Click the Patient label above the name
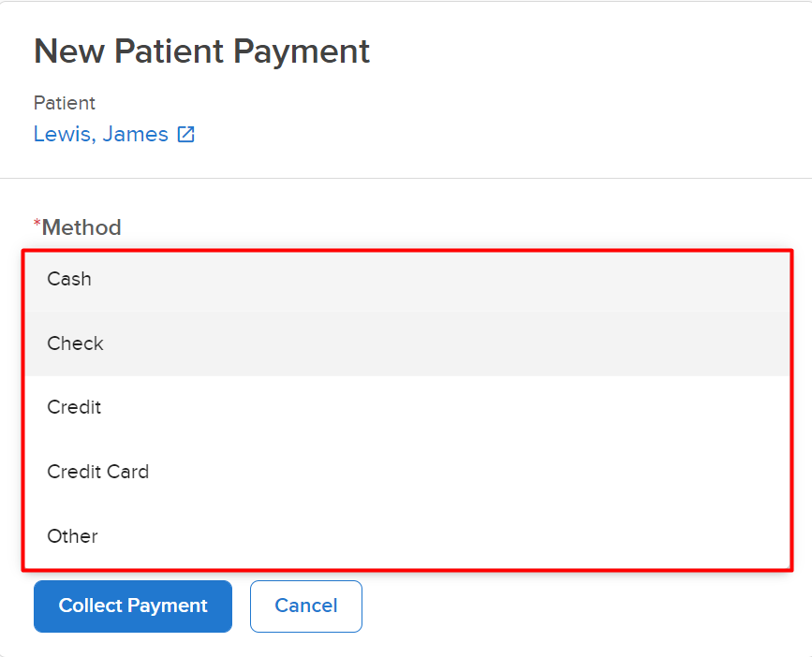The width and height of the screenshot is (812, 657). 65,103
